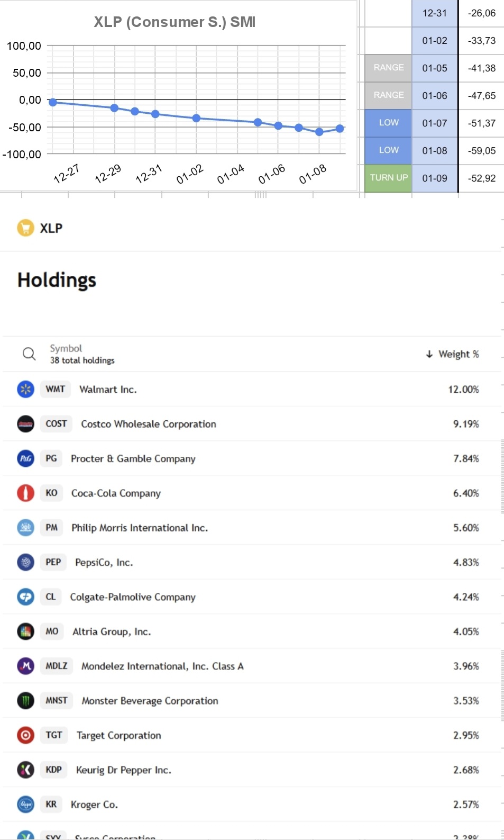The width and height of the screenshot is (504, 840).
Task: Click the Procter & Gamble logo icon
Action: (25, 458)
